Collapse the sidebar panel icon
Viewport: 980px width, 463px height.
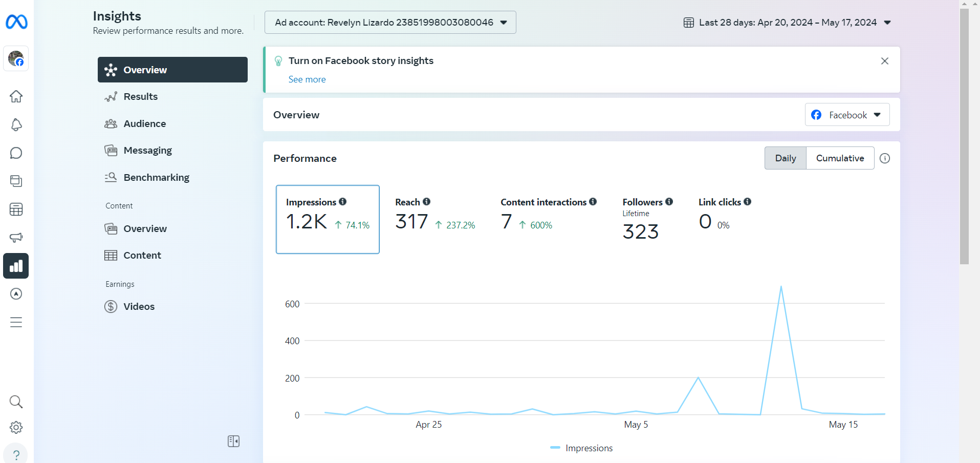[233, 441]
